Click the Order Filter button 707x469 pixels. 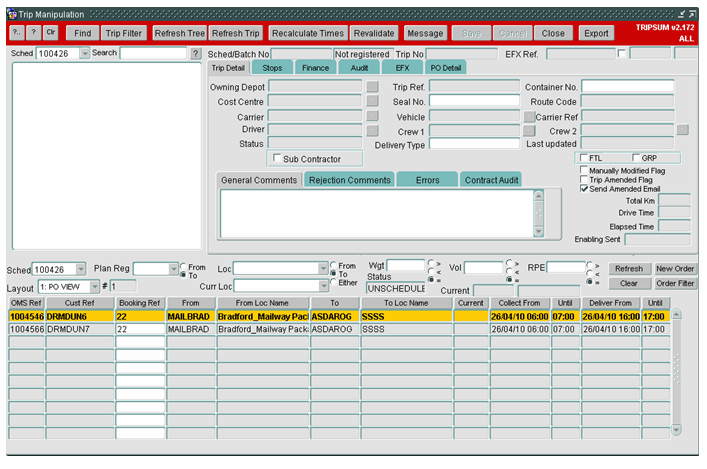coord(675,283)
